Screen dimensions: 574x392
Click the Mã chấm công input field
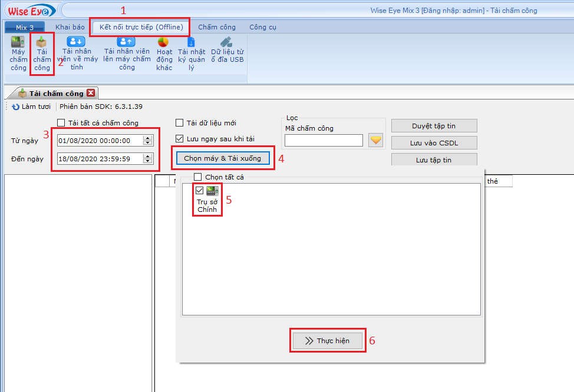tap(324, 140)
